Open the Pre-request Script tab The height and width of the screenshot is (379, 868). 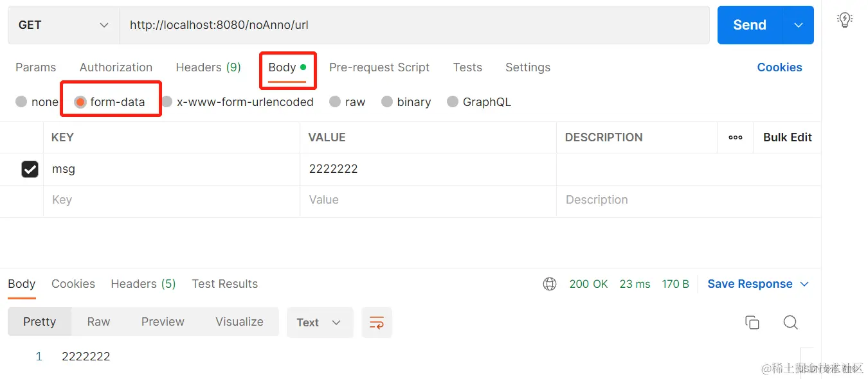(379, 67)
